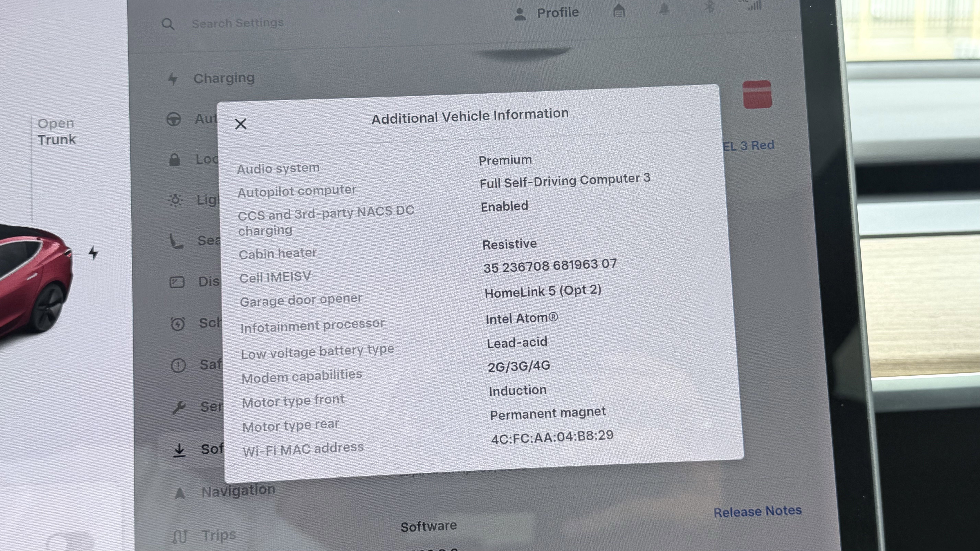
Task: Click the padlock icon for Locks settings
Action: [175, 160]
